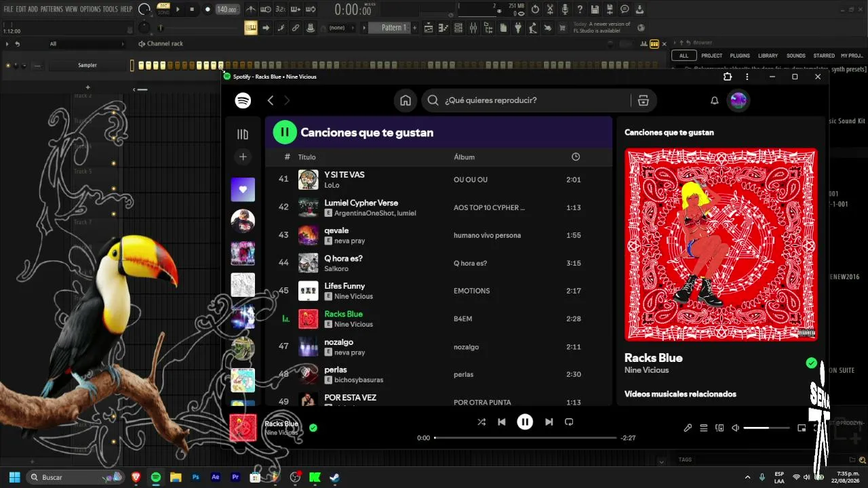The image size is (868, 488).
Task: Open the Liked Songs heart playlist
Action: click(x=243, y=190)
